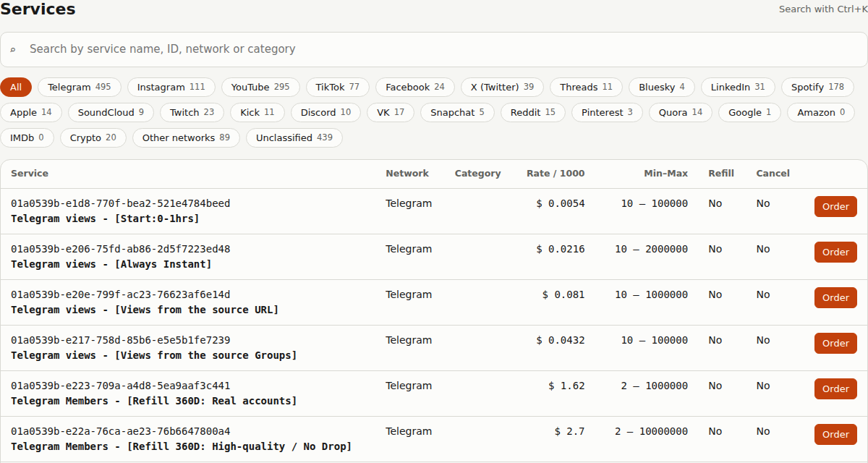The width and height of the screenshot is (868, 463).
Task: Choose the Amazon filter
Action: click(x=821, y=113)
